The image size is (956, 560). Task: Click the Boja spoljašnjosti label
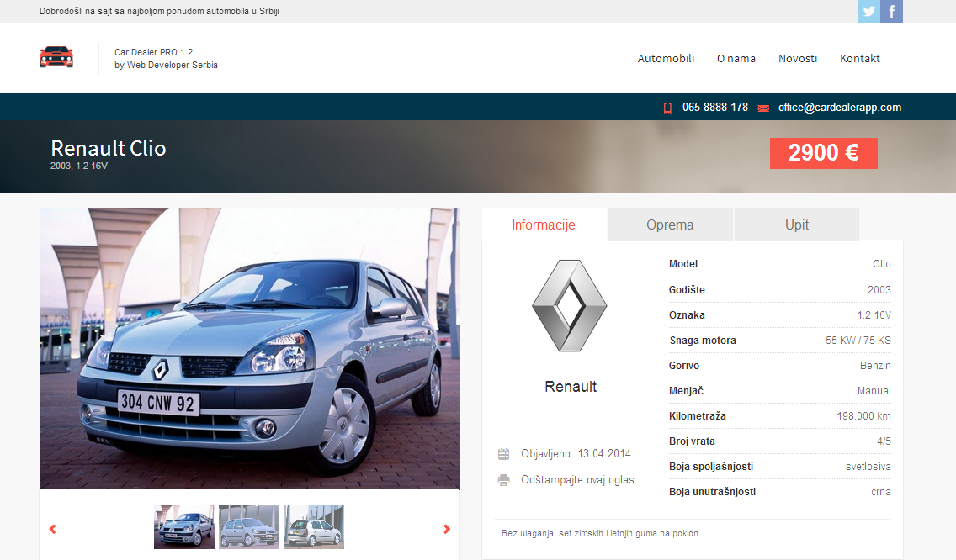click(x=711, y=466)
